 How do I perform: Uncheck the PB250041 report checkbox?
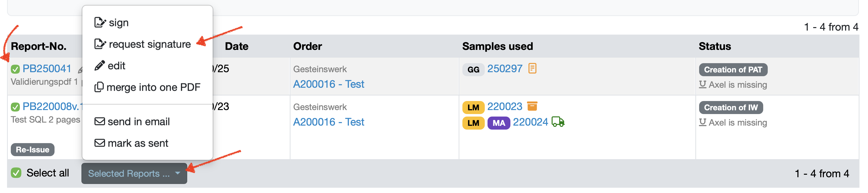pyautogui.click(x=15, y=69)
